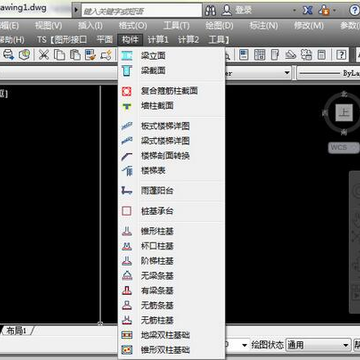
Task: Expand the layer dropdown arrow
Action: coord(287,73)
